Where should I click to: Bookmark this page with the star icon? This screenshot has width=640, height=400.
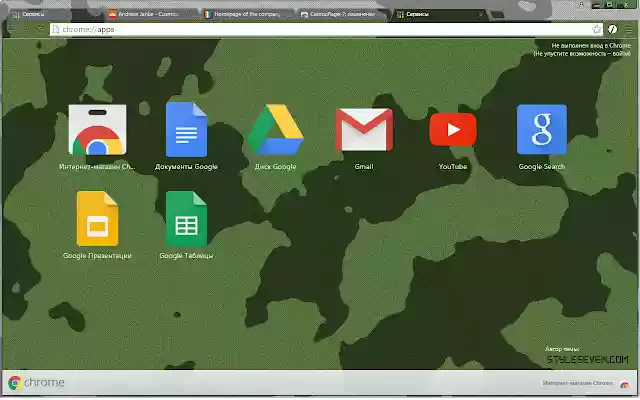click(596, 29)
